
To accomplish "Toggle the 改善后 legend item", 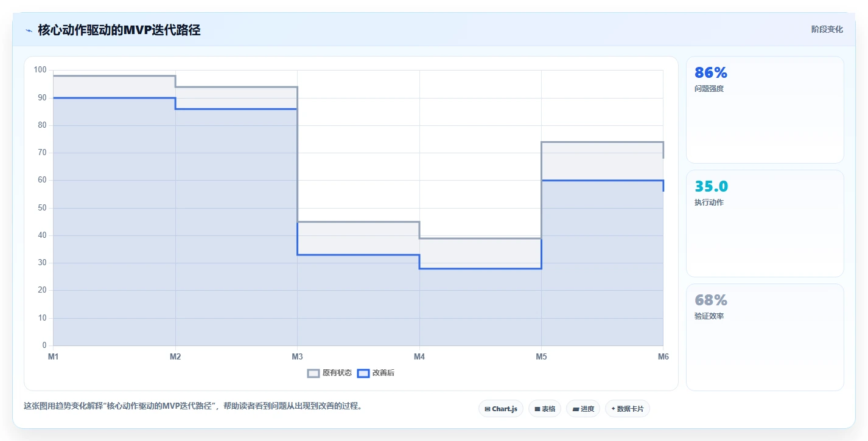I will click(376, 373).
